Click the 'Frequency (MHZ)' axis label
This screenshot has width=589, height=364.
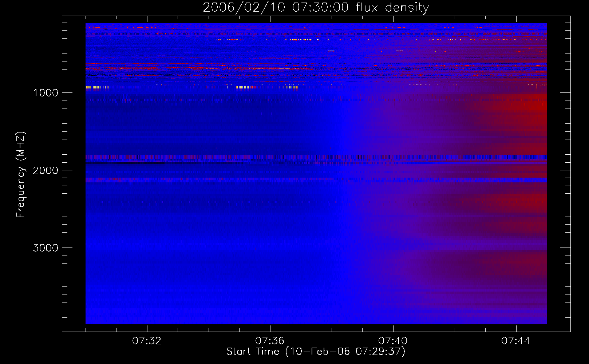click(x=21, y=175)
